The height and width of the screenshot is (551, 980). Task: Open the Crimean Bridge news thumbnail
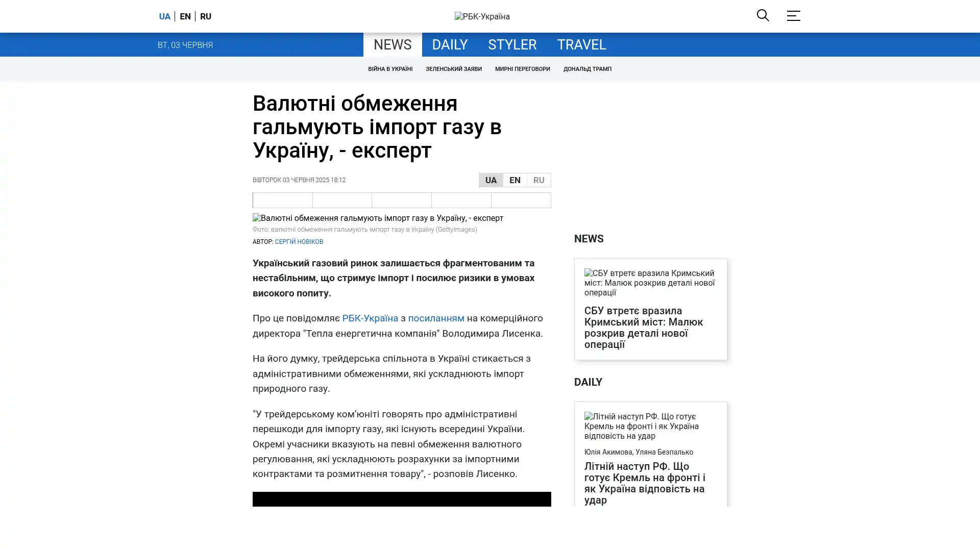click(x=649, y=283)
